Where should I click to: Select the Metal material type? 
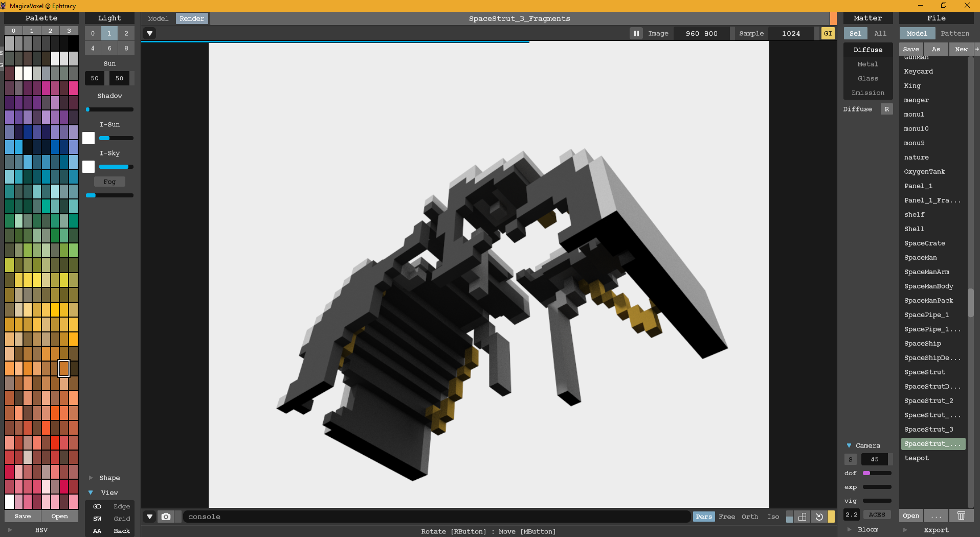click(867, 64)
